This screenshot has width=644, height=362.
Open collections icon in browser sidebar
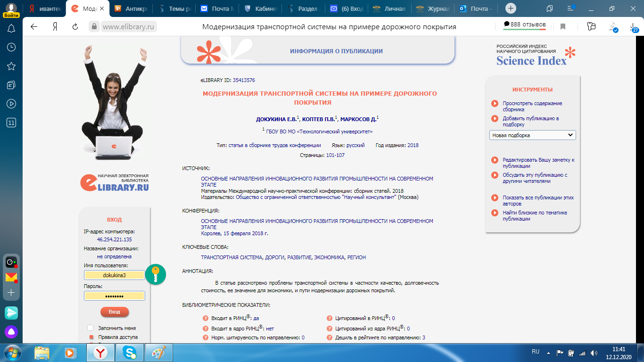click(11, 85)
